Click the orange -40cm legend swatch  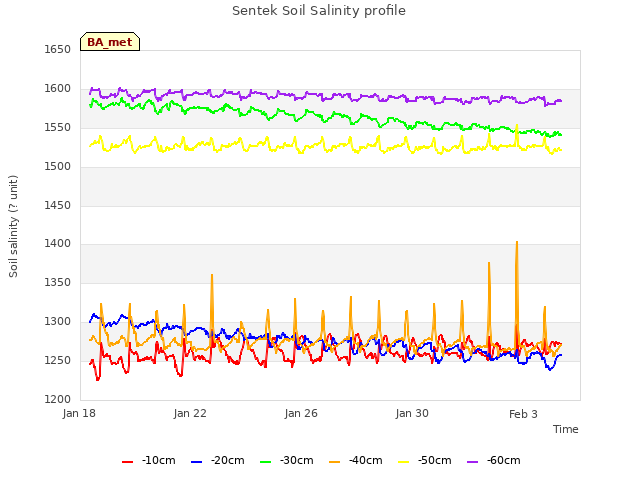tap(334, 462)
